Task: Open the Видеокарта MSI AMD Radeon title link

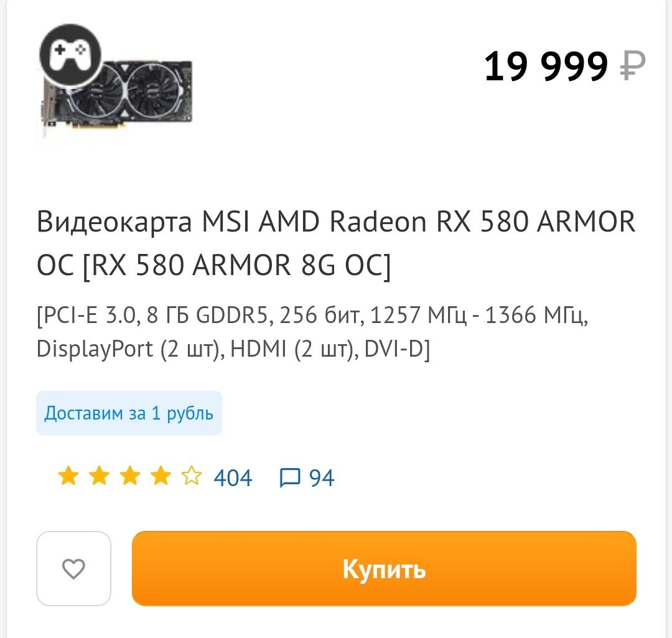Action: (336, 243)
